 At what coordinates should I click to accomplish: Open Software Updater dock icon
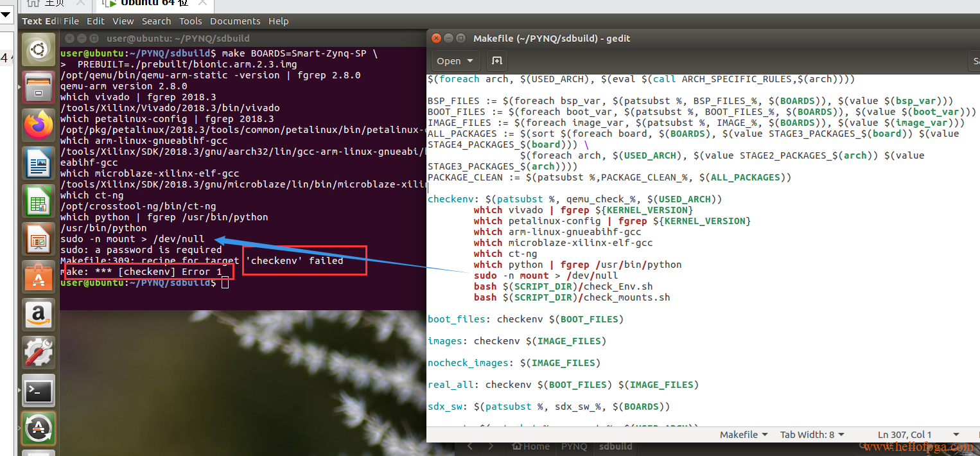click(x=39, y=428)
